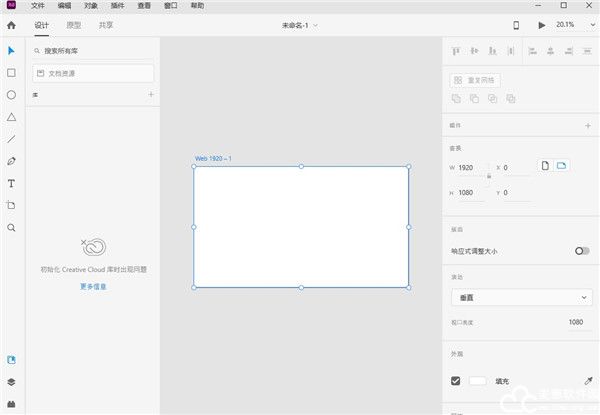Image resolution: width=600 pixels, height=415 pixels.
Task: Activate the Pen tool
Action: [11, 161]
